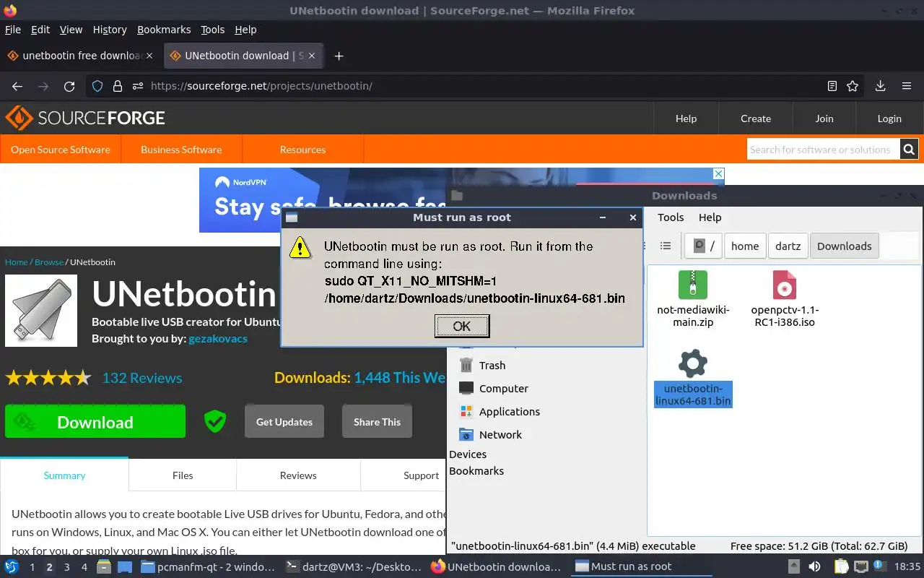Image resolution: width=924 pixels, height=578 pixels.
Task: Click the 'dartz' path button
Action: [x=788, y=246]
